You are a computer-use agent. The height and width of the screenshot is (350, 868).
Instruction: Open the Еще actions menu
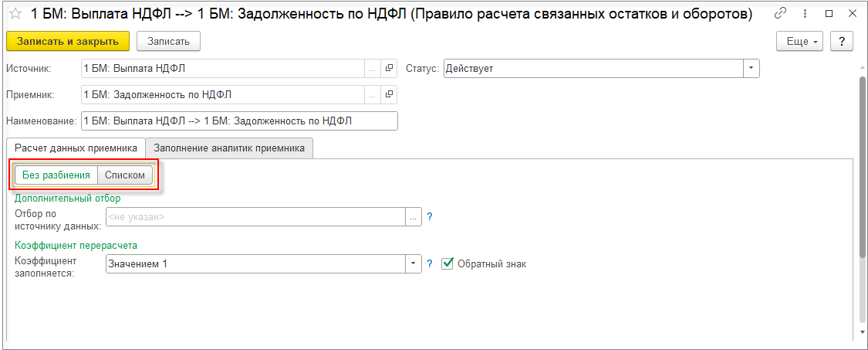pos(801,42)
